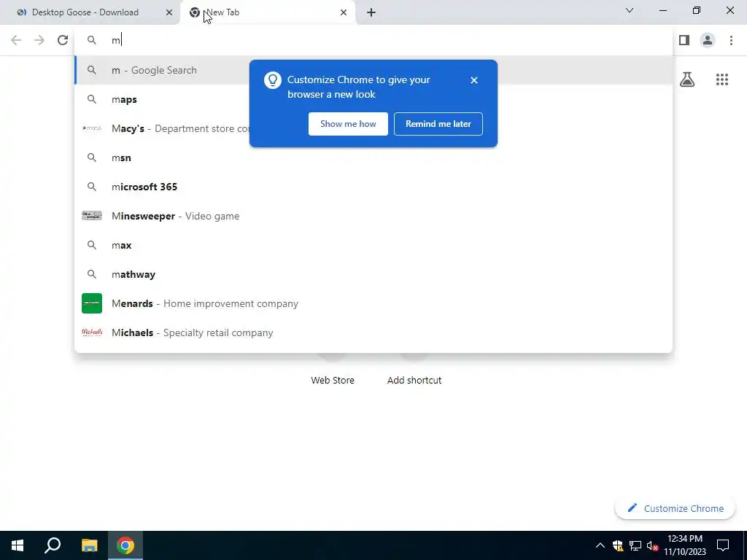
Task: Click the lightbulb icon in the tip bubble
Action: coord(273,80)
